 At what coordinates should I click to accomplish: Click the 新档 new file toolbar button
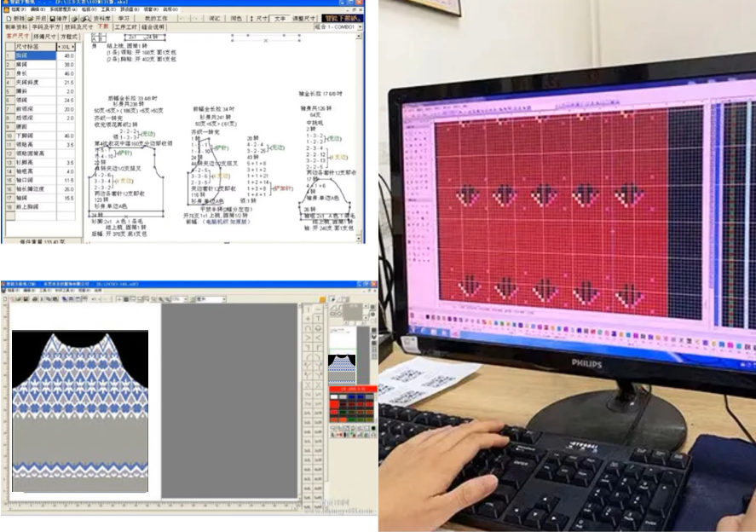pos(16,18)
